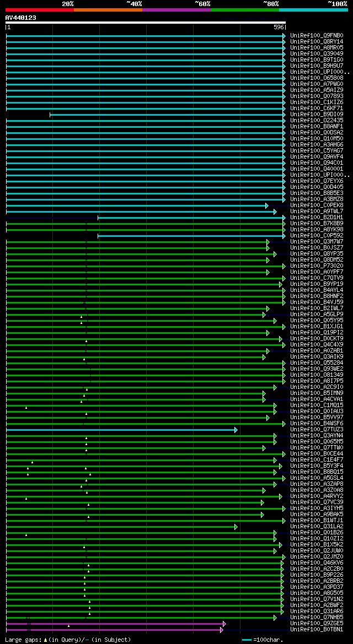353x644 pixels.
Task: Select label UniRef100_Q94C01
Action: [317, 163]
